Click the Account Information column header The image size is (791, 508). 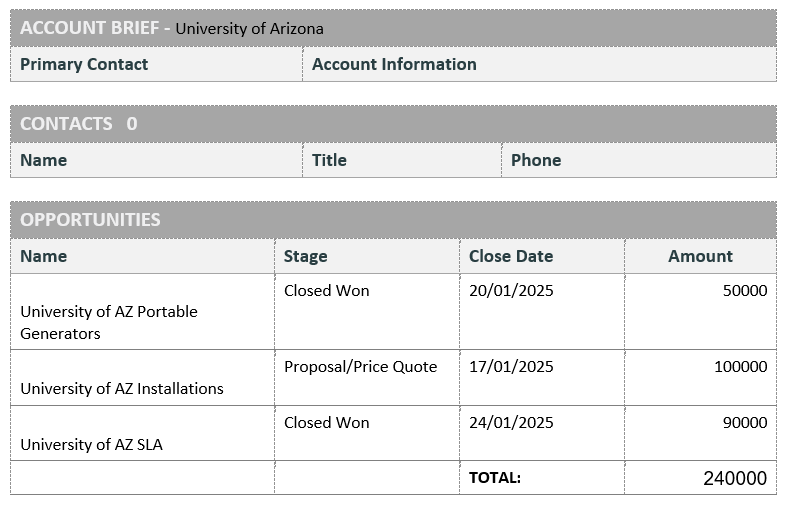pyautogui.click(x=394, y=65)
